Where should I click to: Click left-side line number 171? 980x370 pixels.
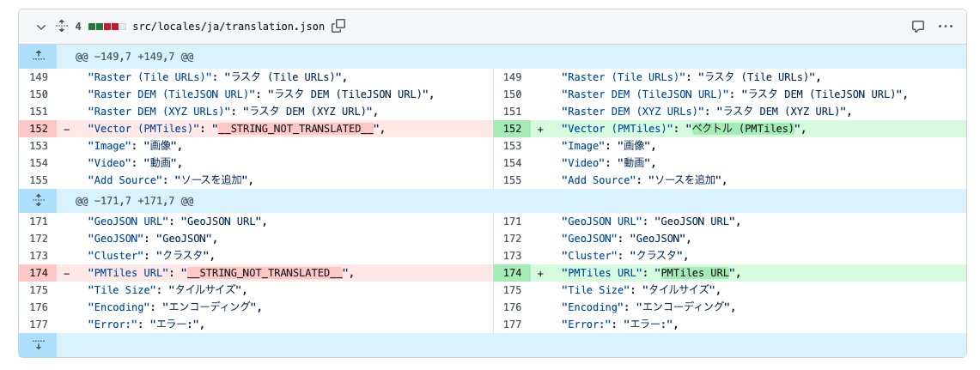click(38, 221)
